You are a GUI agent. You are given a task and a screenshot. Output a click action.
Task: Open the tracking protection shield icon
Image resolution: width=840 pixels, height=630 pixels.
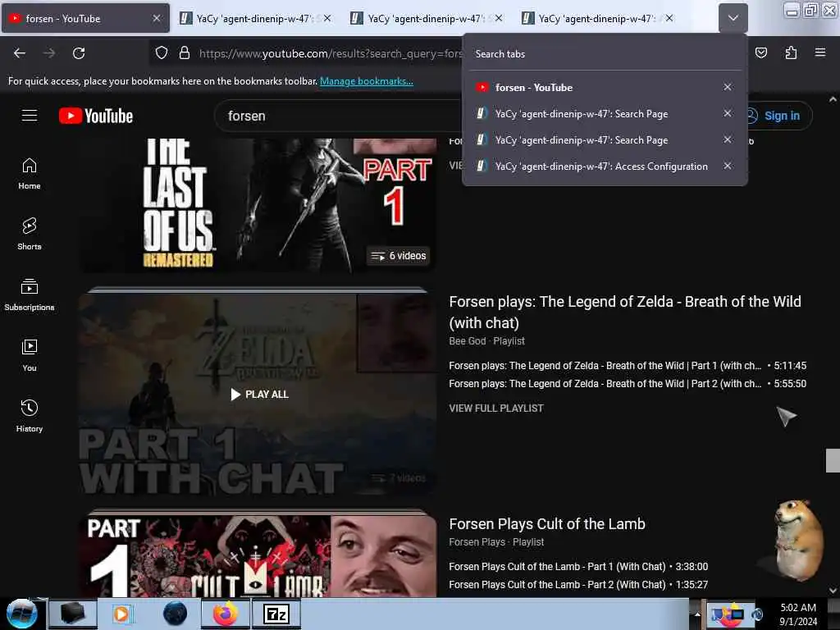coord(162,53)
